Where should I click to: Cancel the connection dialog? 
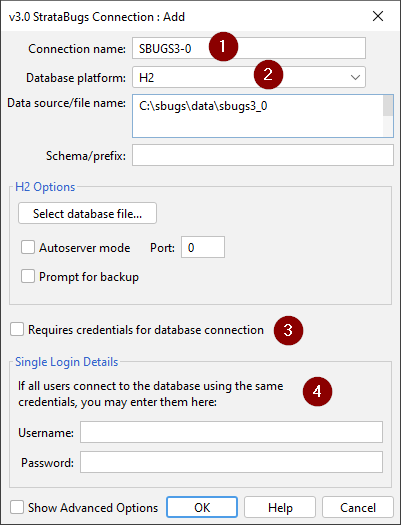tap(358, 507)
